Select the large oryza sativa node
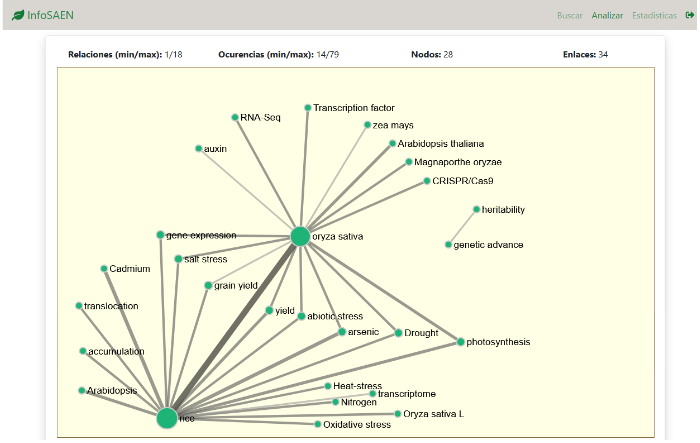Screen dimensions: 700x443 click(x=299, y=236)
